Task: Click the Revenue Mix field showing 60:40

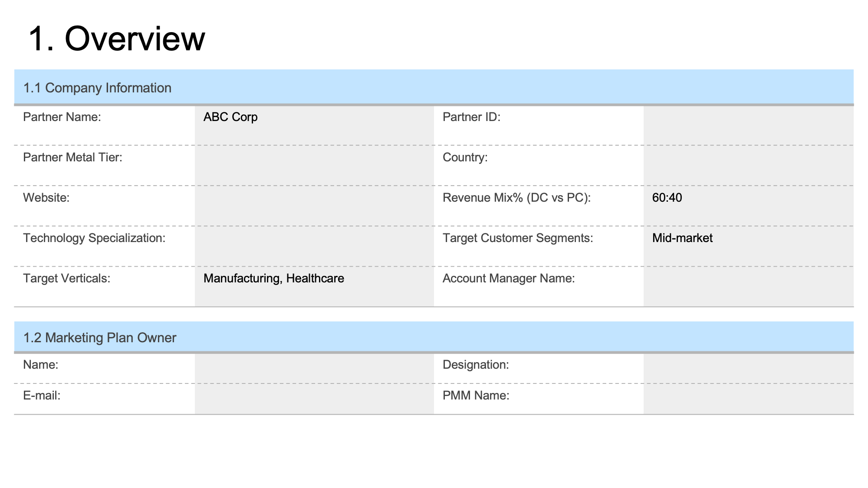Action: tap(748, 206)
